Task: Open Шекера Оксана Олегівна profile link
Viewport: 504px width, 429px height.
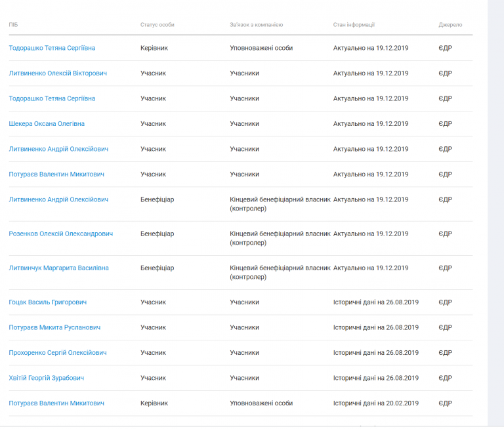Action: pos(47,124)
